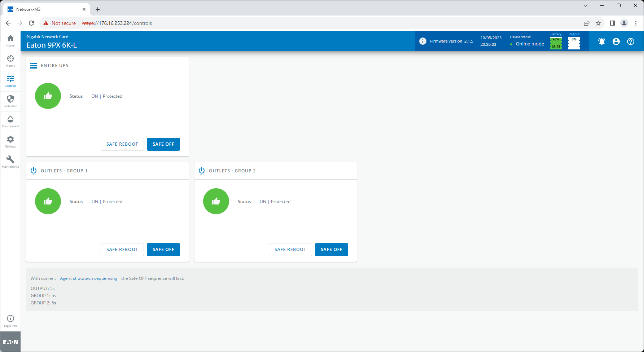Click the Firmware version 2.1.5 text
The height and width of the screenshot is (352, 644).
click(x=452, y=41)
